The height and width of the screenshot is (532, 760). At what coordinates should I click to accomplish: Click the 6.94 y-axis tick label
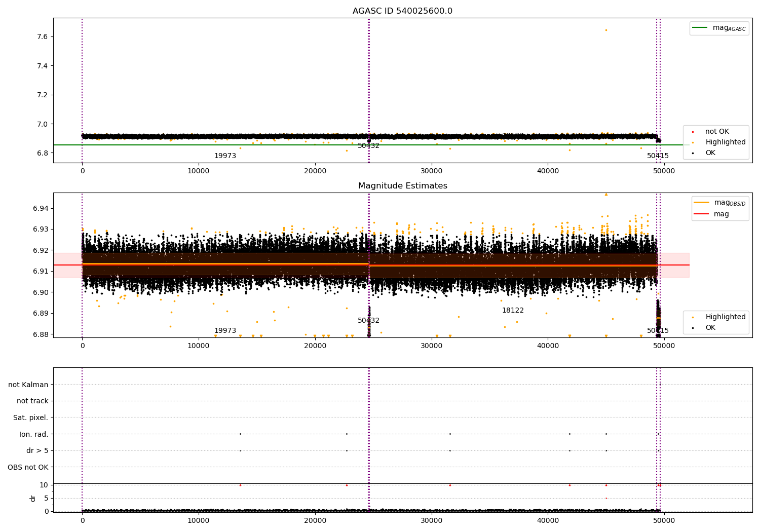pos(41,208)
